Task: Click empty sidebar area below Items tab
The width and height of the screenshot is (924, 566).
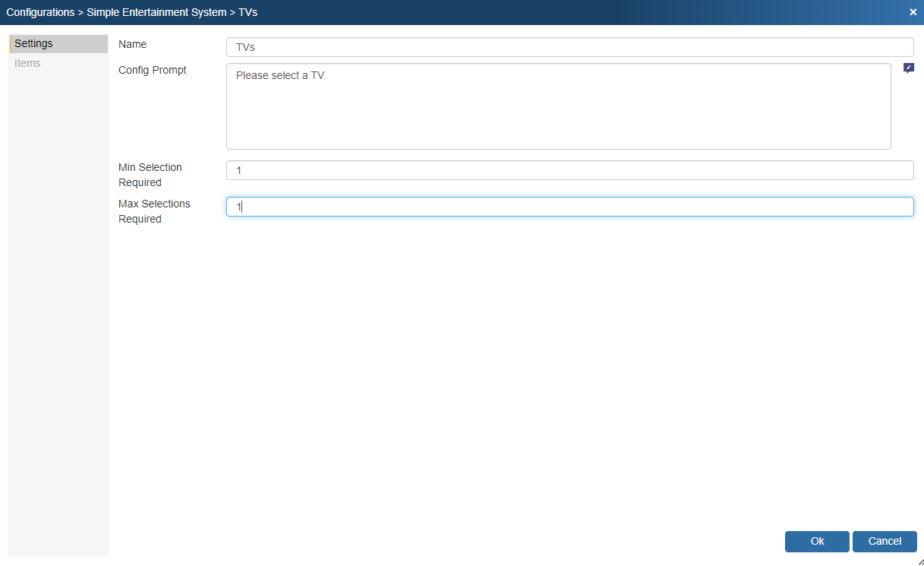Action: pos(58,304)
